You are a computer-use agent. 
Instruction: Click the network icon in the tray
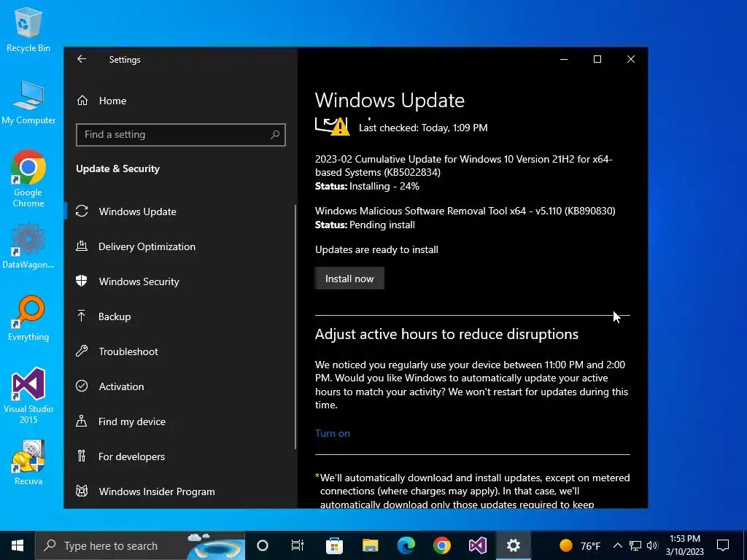click(x=635, y=545)
